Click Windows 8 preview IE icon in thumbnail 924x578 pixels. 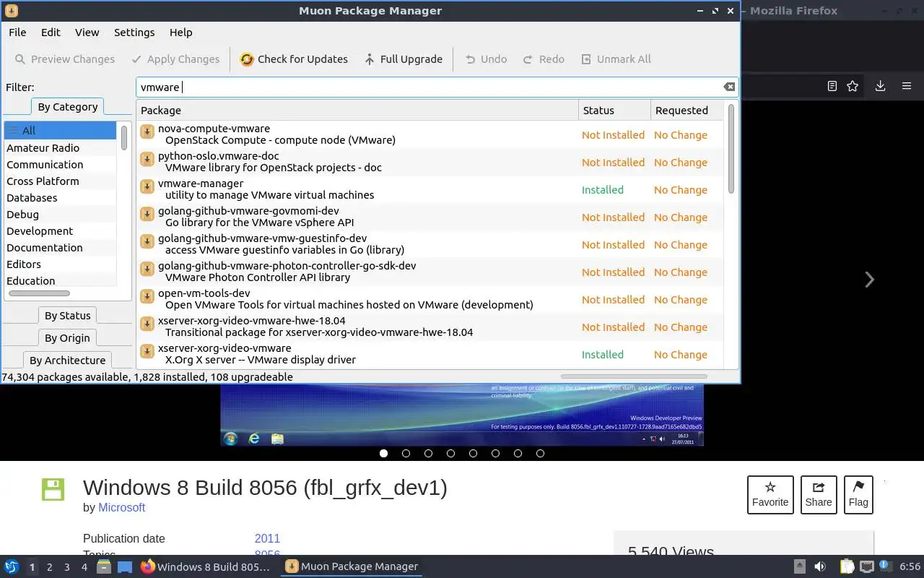pyautogui.click(x=254, y=439)
